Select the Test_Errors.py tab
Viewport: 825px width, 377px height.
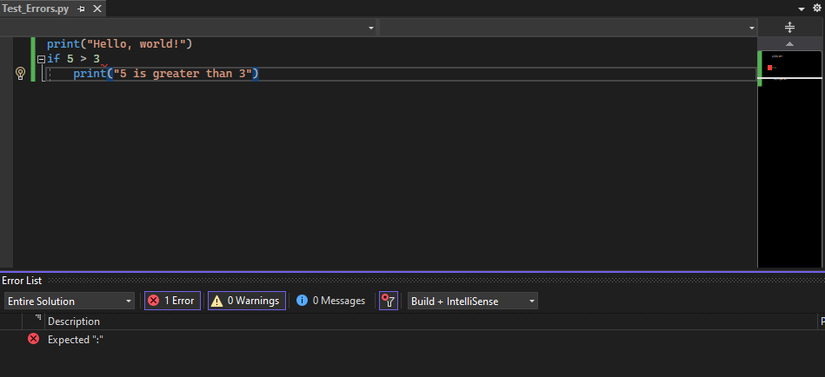coord(35,9)
